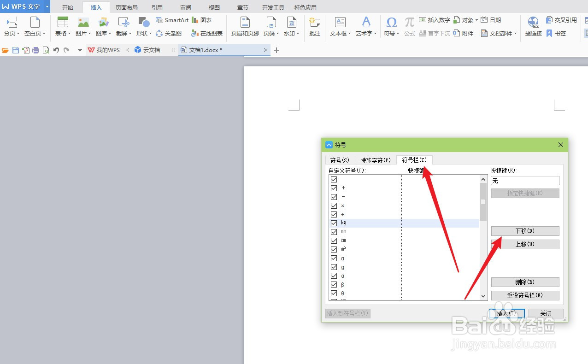Screen dimensions: 588x364
Task: Click the 书签 bookmark button
Action: coord(556,33)
